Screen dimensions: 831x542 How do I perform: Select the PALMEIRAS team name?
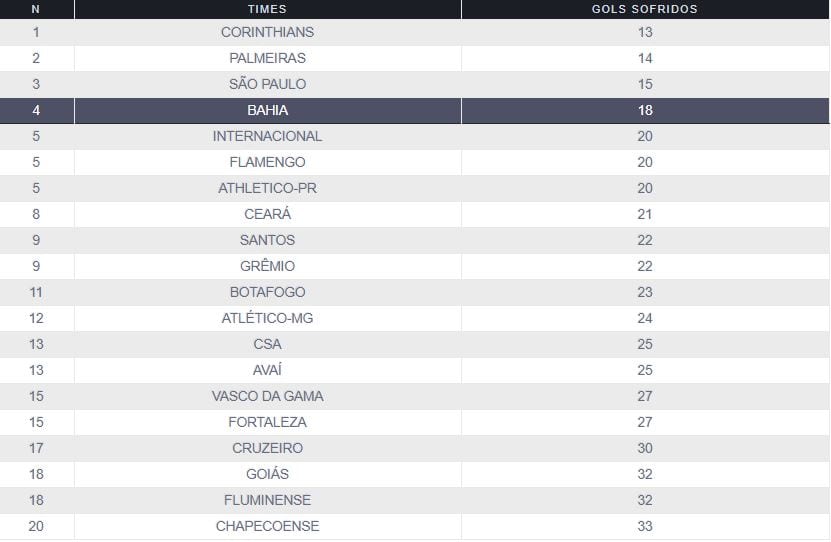[x=267, y=58]
